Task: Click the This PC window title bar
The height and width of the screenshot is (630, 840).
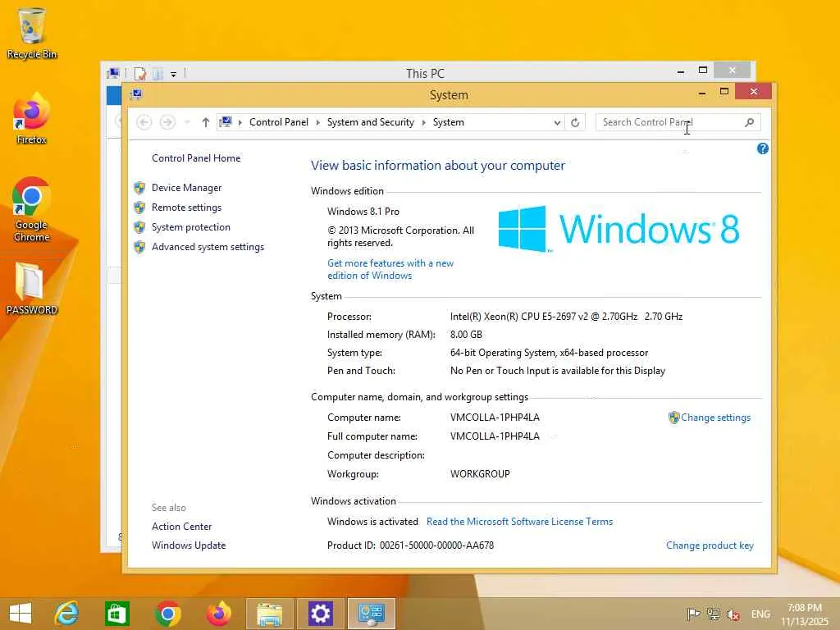Action: (425, 73)
